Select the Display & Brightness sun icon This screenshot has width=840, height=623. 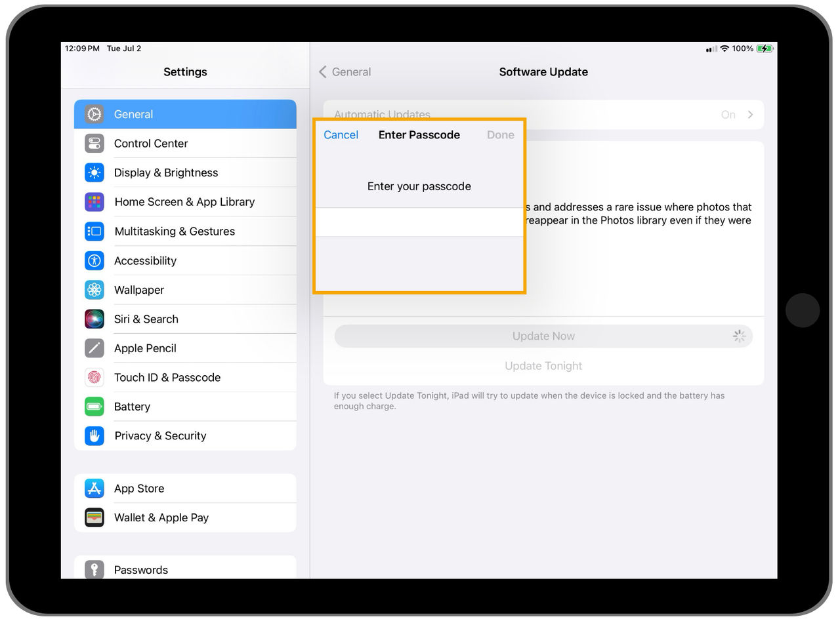click(x=94, y=172)
